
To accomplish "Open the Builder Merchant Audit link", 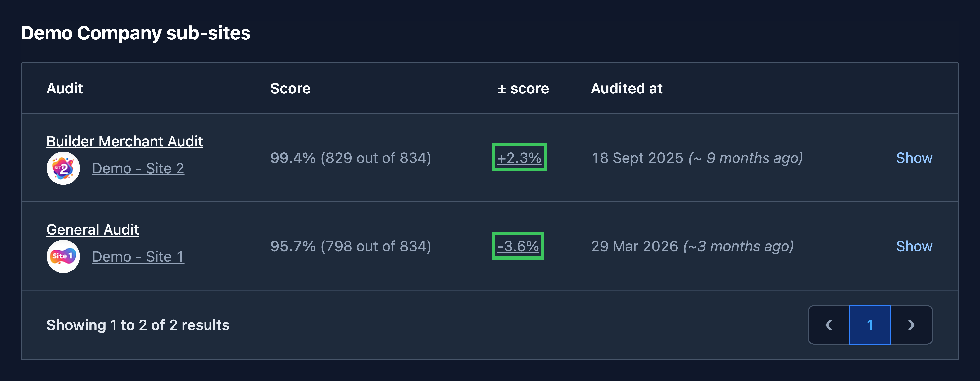I will [125, 142].
